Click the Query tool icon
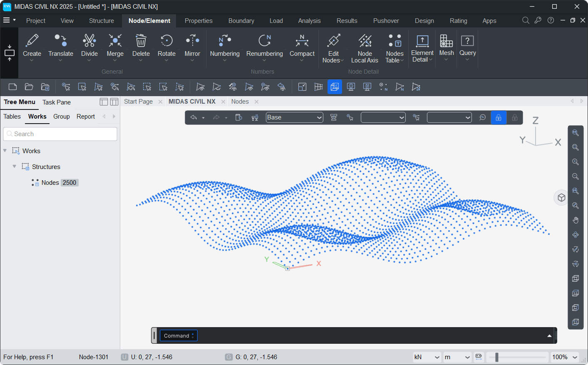The image size is (588, 365). tap(468, 41)
